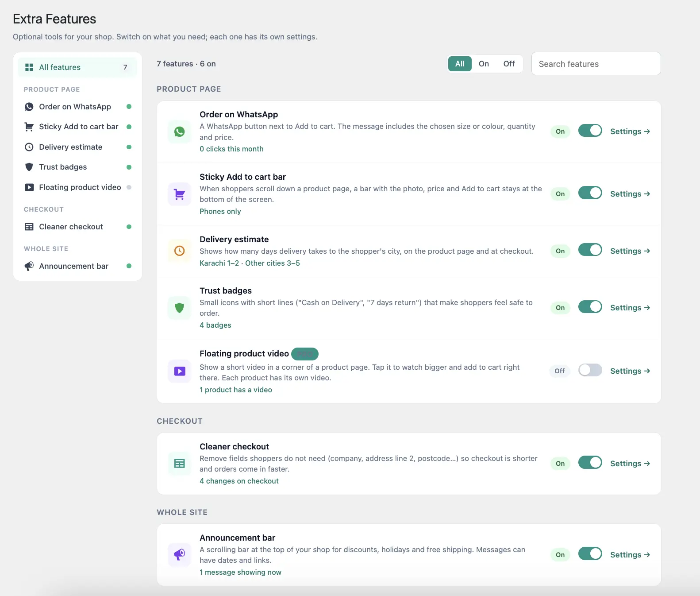Viewport: 700px width, 596px height.
Task: Switch off Trust badges
Action: pyautogui.click(x=590, y=307)
